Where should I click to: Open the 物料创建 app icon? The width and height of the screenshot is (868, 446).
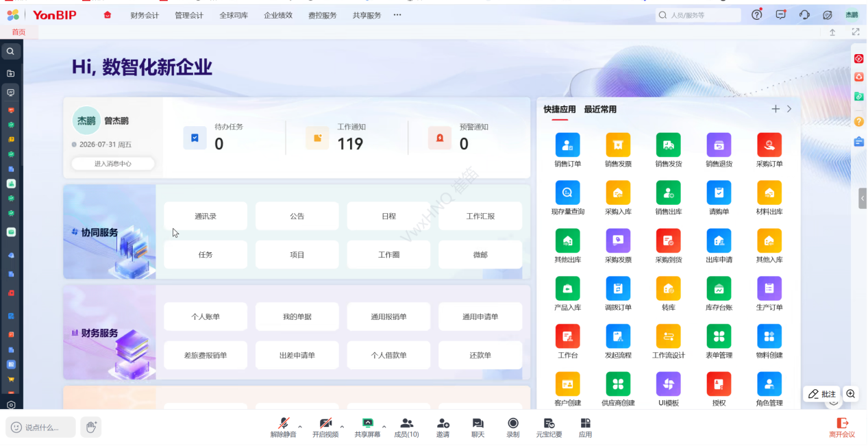click(x=769, y=336)
